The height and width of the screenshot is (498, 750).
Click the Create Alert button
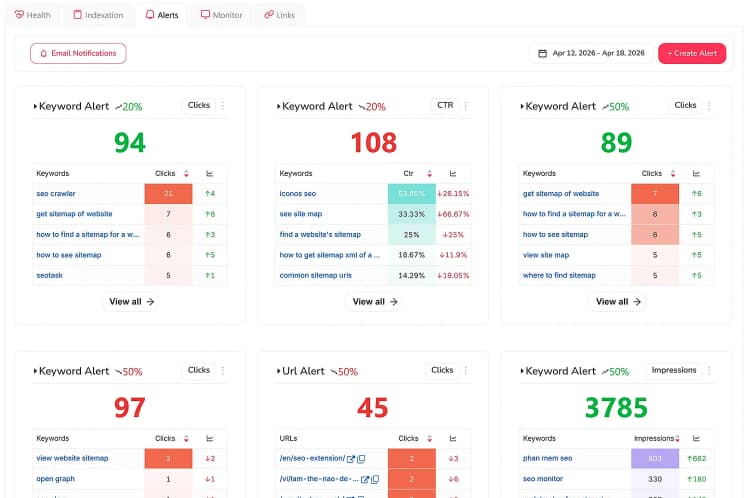pos(692,53)
